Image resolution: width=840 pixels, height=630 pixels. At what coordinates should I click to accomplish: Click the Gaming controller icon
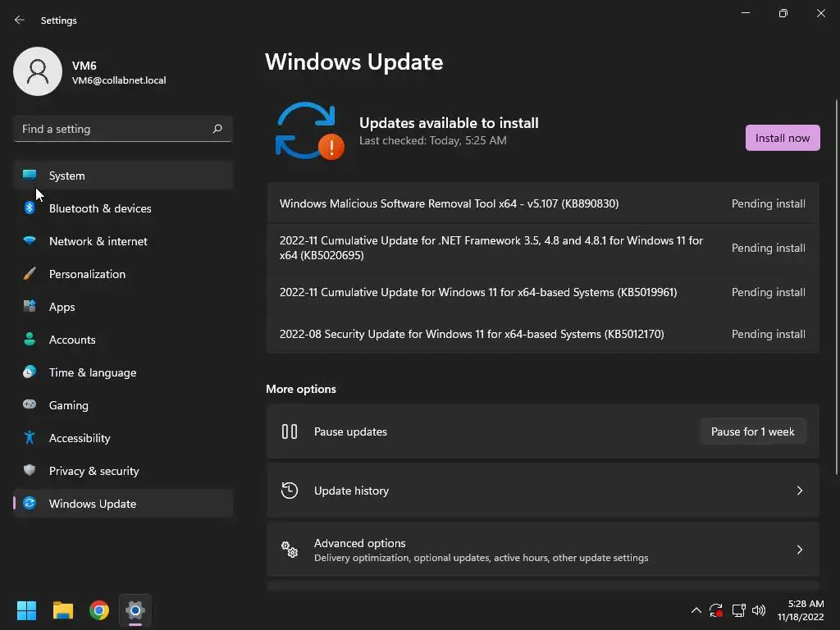pyautogui.click(x=30, y=404)
